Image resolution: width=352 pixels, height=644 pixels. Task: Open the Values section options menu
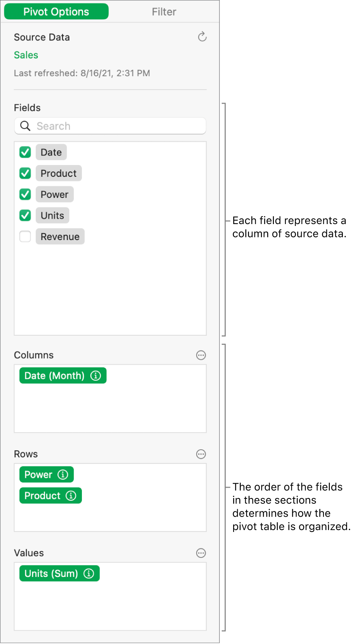coord(201,553)
